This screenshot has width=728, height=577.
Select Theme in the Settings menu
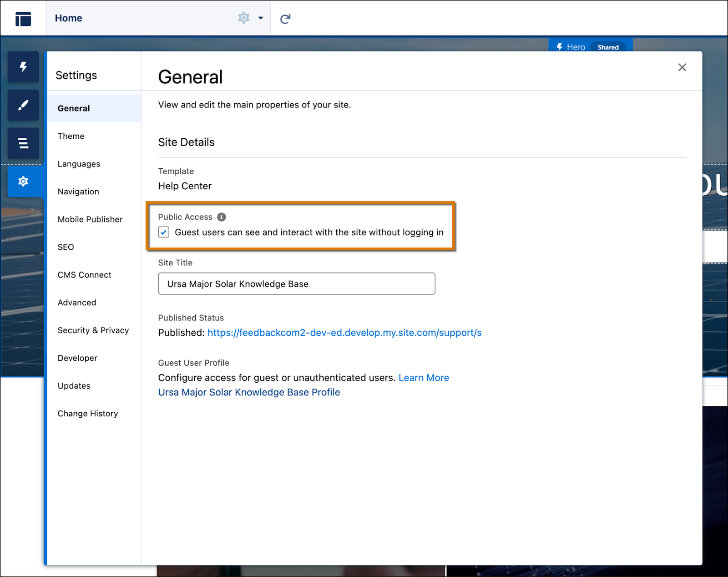[71, 136]
